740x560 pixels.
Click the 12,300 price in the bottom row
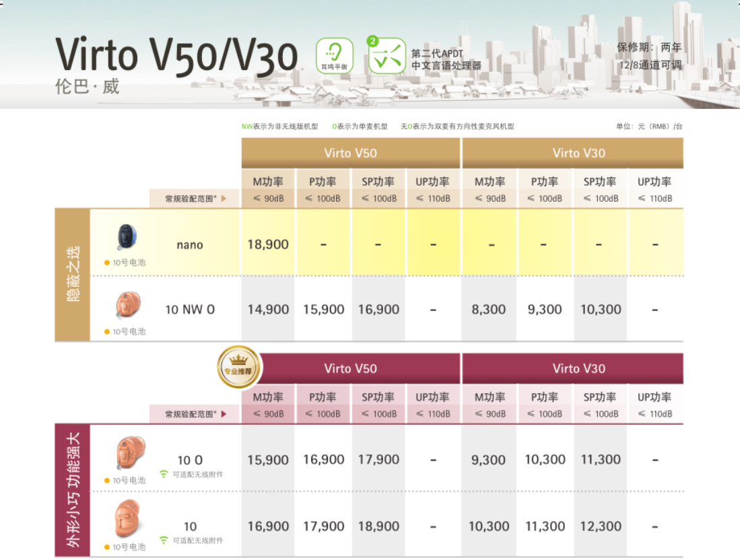click(601, 526)
